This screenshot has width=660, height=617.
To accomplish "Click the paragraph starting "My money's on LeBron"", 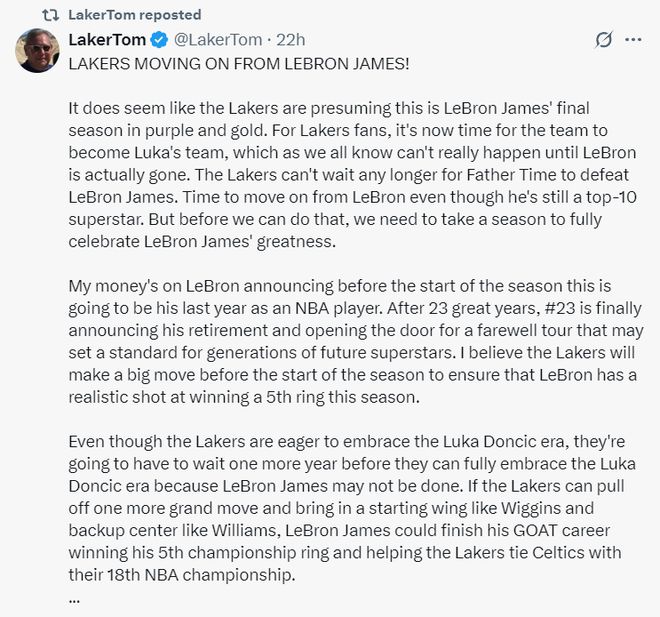I will (356, 341).
